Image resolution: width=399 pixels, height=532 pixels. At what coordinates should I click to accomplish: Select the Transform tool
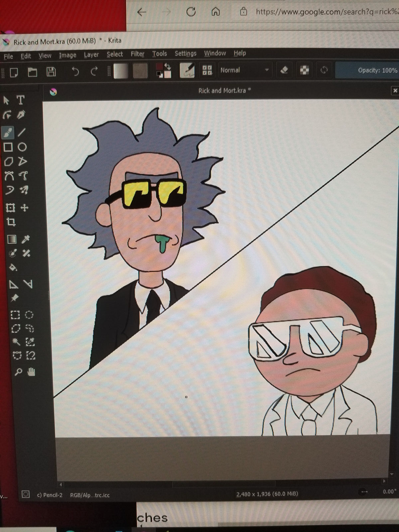tap(10, 208)
